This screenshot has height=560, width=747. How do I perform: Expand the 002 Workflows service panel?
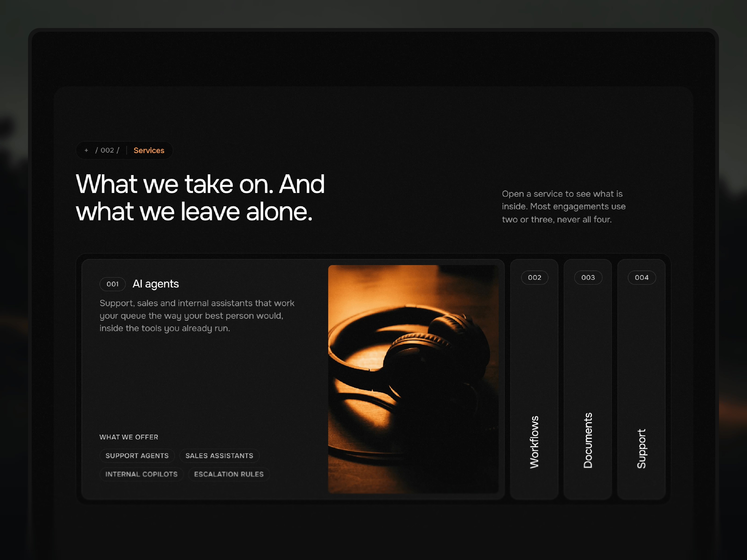pyautogui.click(x=534, y=379)
